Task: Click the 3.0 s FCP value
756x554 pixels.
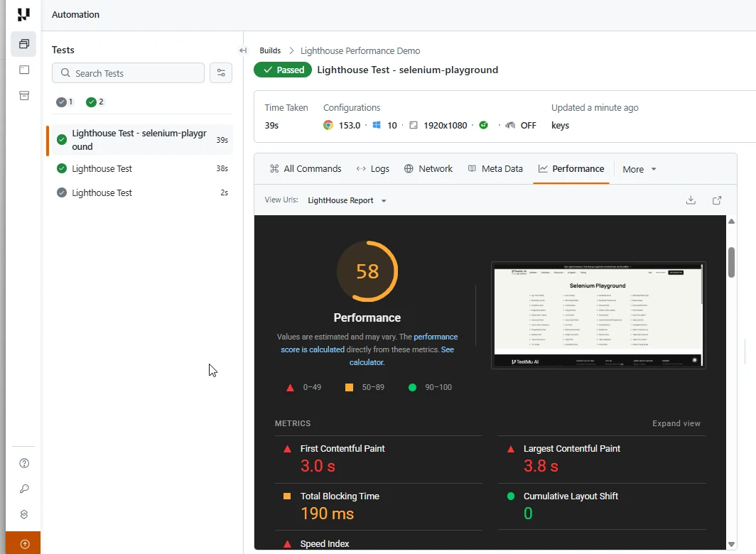Action: [x=318, y=466]
